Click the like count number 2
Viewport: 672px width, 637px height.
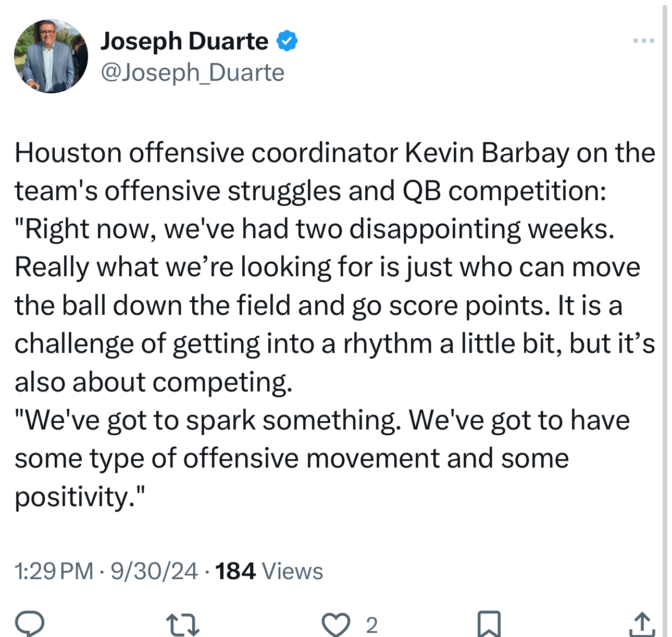coord(371,625)
